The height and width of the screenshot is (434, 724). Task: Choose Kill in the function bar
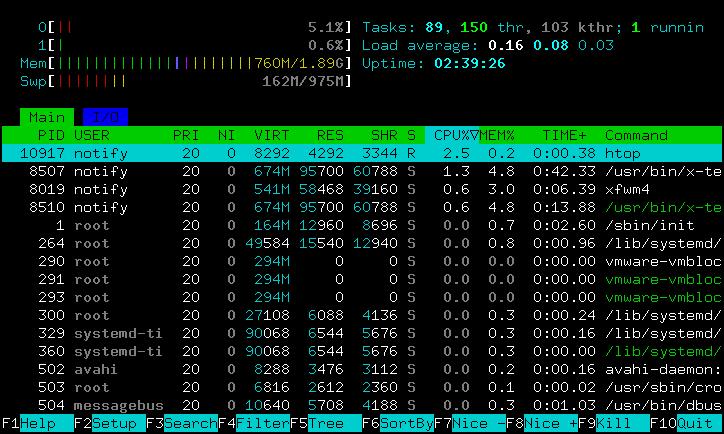coord(614,423)
